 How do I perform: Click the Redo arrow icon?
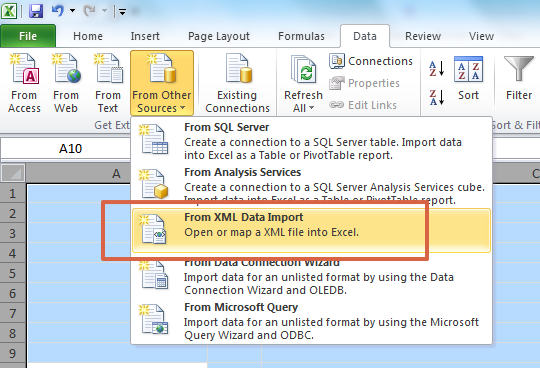[x=90, y=11]
